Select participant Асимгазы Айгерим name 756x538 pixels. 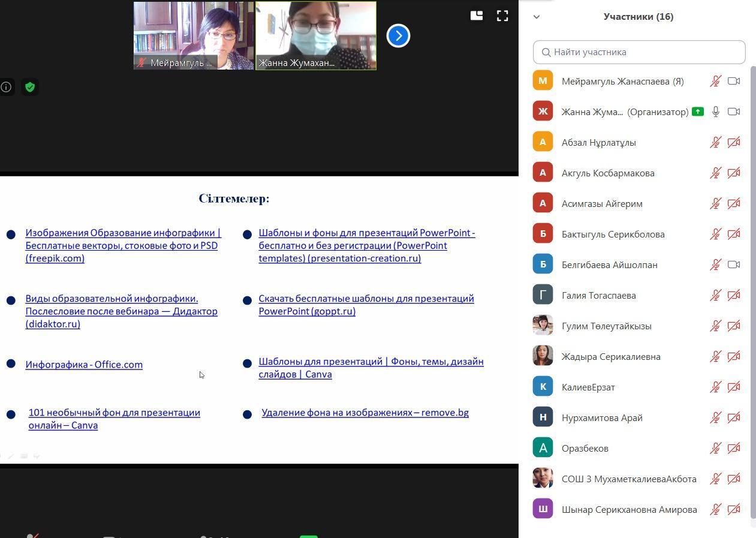coord(602,203)
